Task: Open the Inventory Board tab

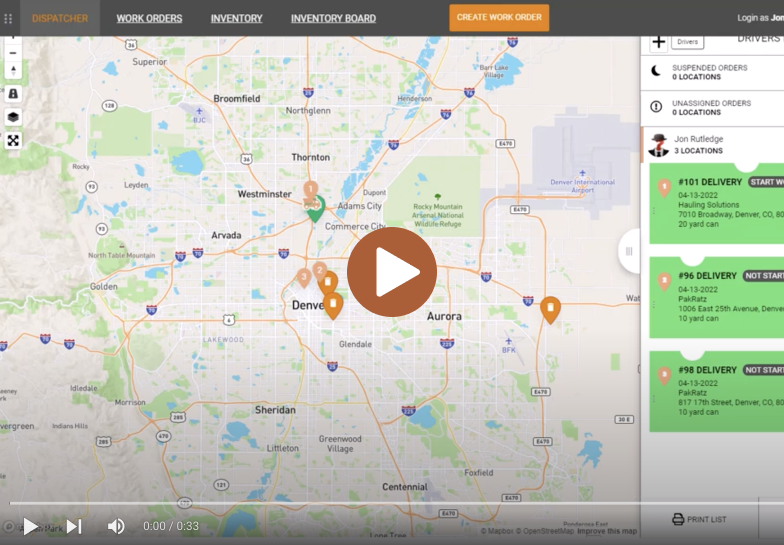Action: coord(334,18)
